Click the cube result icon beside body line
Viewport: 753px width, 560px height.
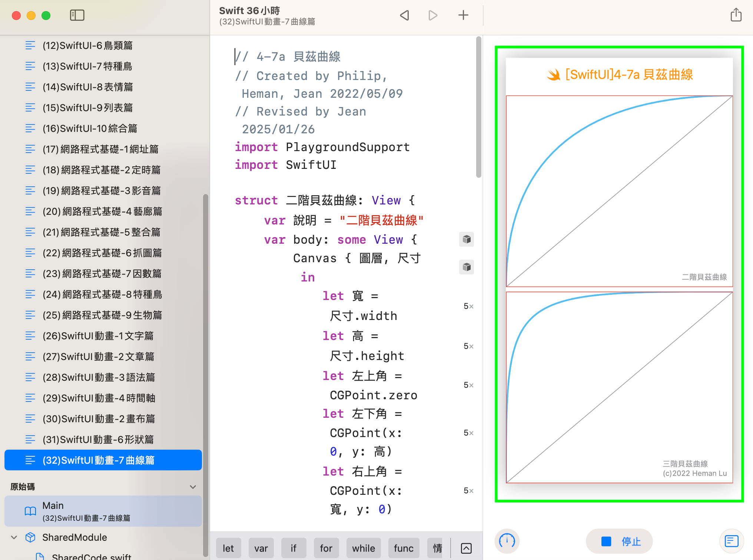click(467, 239)
